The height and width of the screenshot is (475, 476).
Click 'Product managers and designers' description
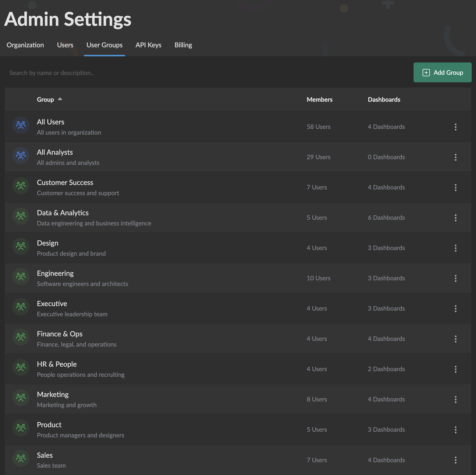(80, 435)
